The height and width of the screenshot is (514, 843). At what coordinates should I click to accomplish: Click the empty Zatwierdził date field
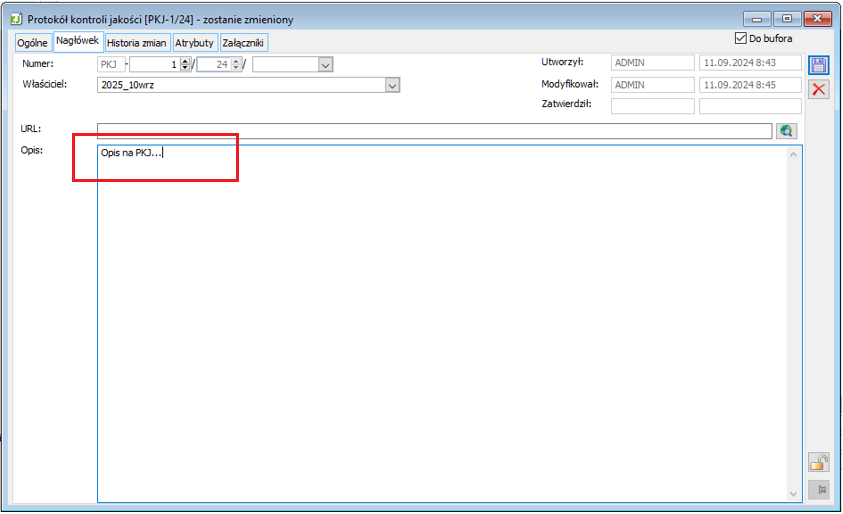pos(750,106)
